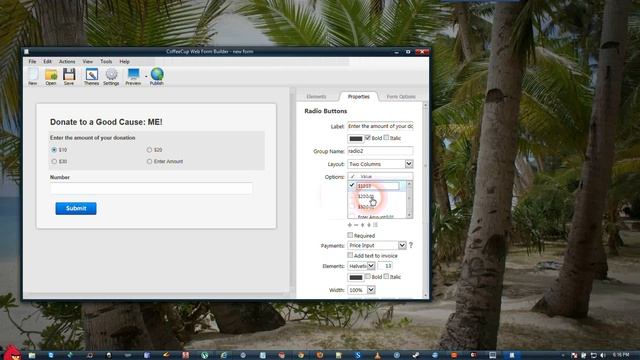Open the Preview dropdown arrow in the toolbar
The width and height of the screenshot is (640, 360).
146,76
